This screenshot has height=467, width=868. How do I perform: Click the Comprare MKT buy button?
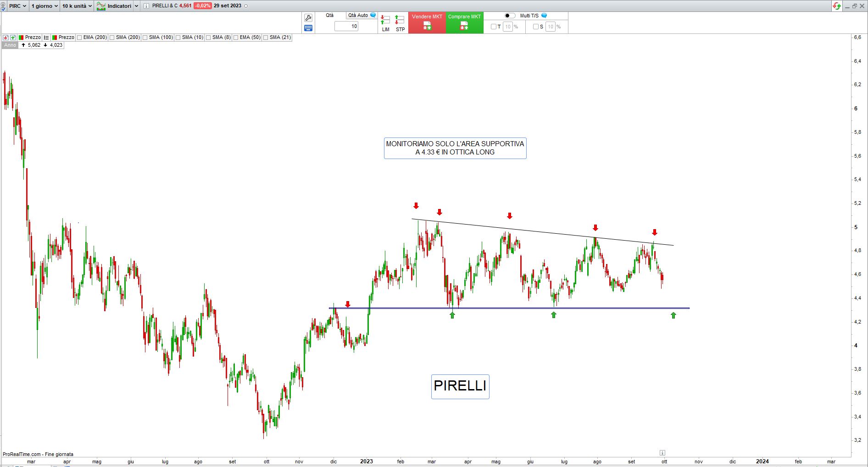464,22
